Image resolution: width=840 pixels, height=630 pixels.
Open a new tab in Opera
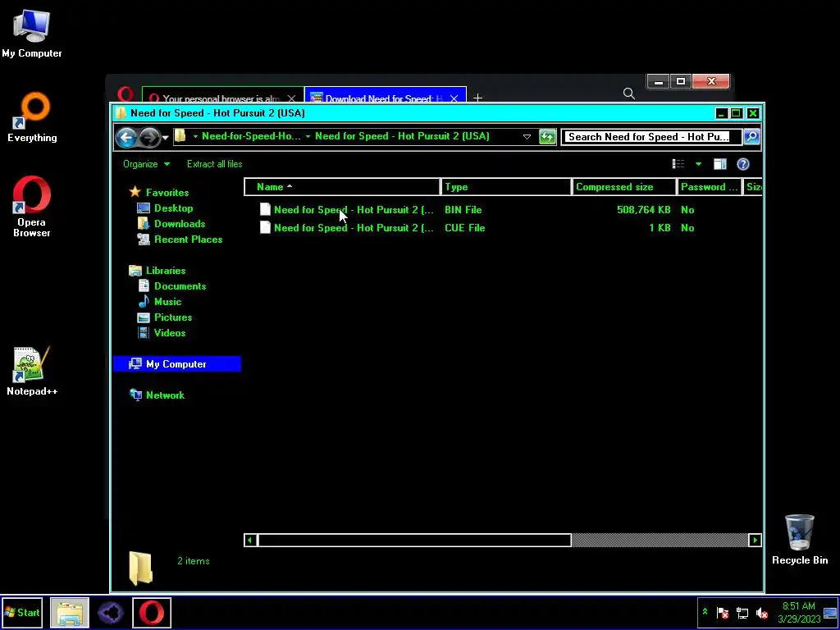(x=477, y=98)
